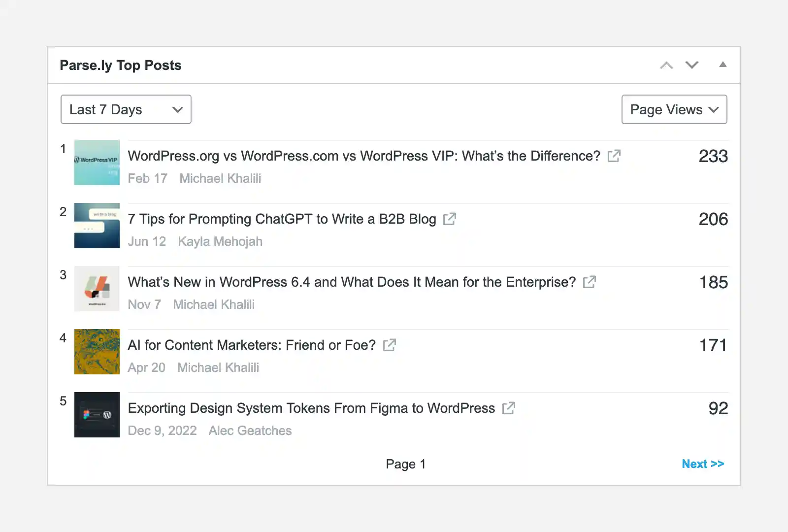Move the Parse.ly widget down using the chevron
Screen dimensions: 788x532
[x=692, y=65]
